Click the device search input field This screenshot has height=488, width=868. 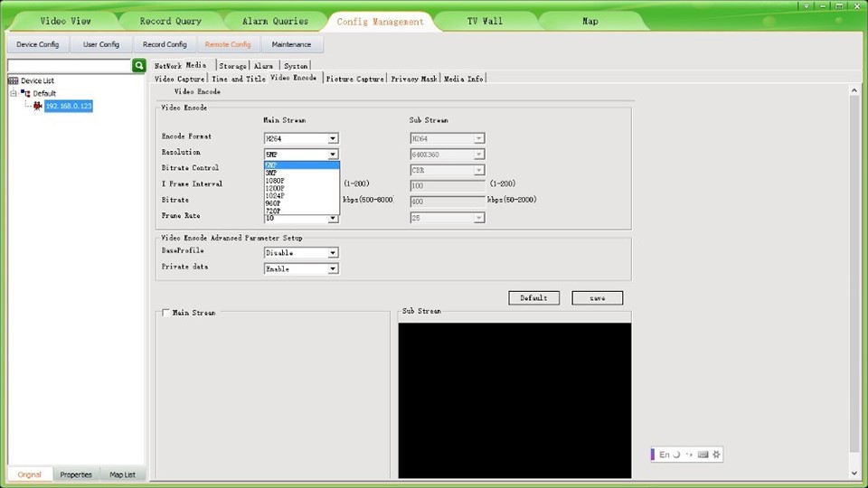[x=70, y=66]
